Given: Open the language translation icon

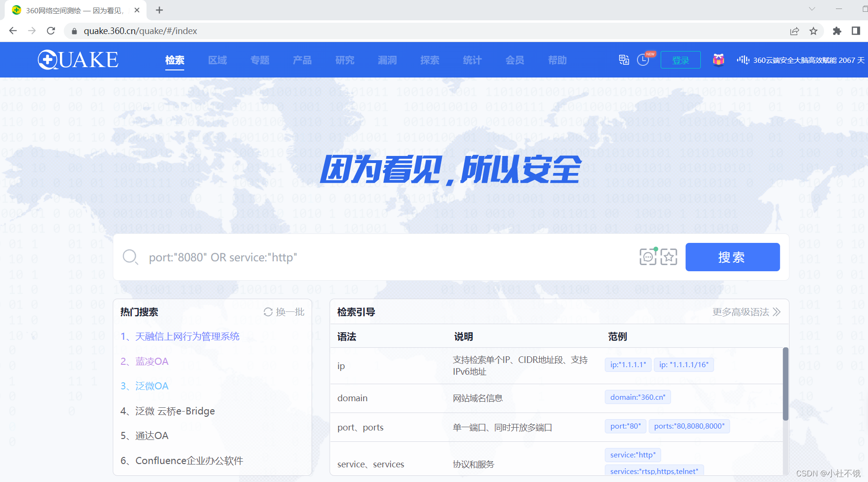Looking at the screenshot, I should (624, 60).
